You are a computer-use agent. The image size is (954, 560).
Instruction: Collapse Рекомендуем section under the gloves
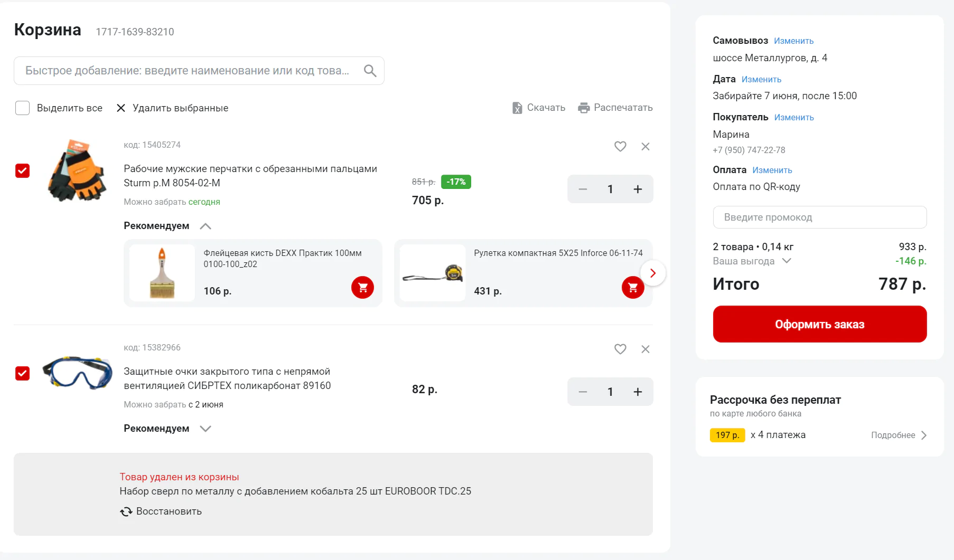tap(205, 226)
